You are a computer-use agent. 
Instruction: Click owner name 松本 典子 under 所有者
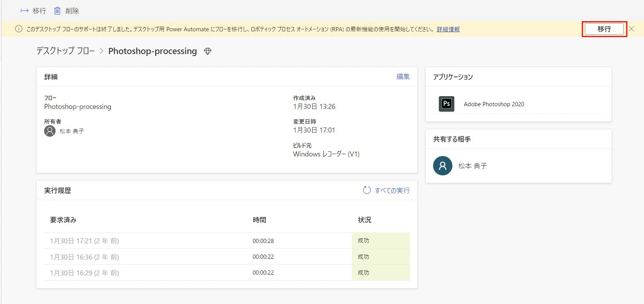72,131
